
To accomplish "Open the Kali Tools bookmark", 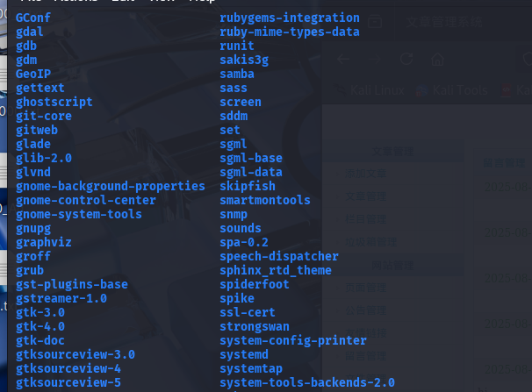I will point(452,90).
